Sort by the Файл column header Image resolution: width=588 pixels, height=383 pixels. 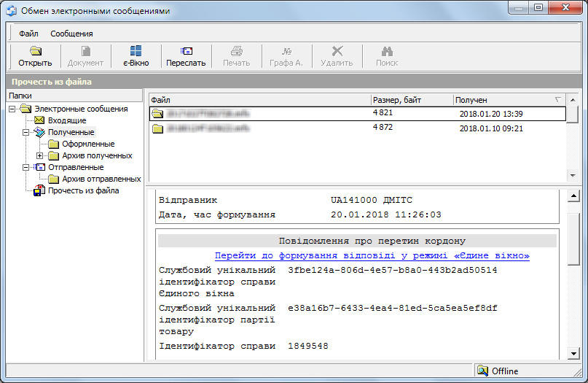[x=260, y=100]
